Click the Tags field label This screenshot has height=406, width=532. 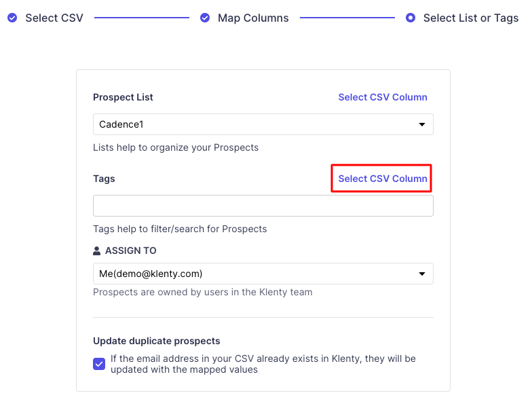tap(104, 179)
